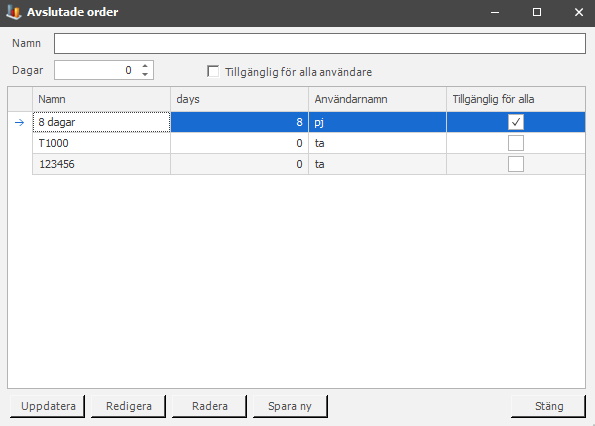Image resolution: width=595 pixels, height=426 pixels.
Task: Focus the Namn text input field
Action: pyautogui.click(x=320, y=44)
